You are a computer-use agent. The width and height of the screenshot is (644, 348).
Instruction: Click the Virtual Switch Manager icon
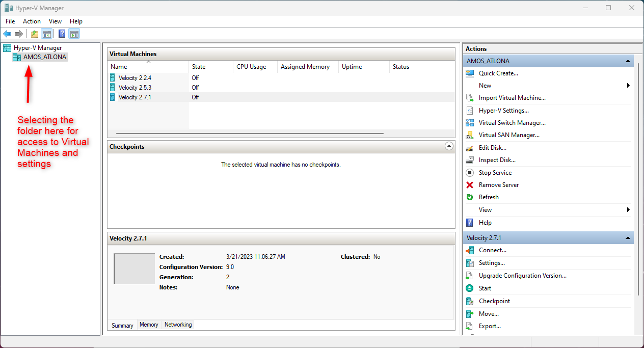point(470,123)
